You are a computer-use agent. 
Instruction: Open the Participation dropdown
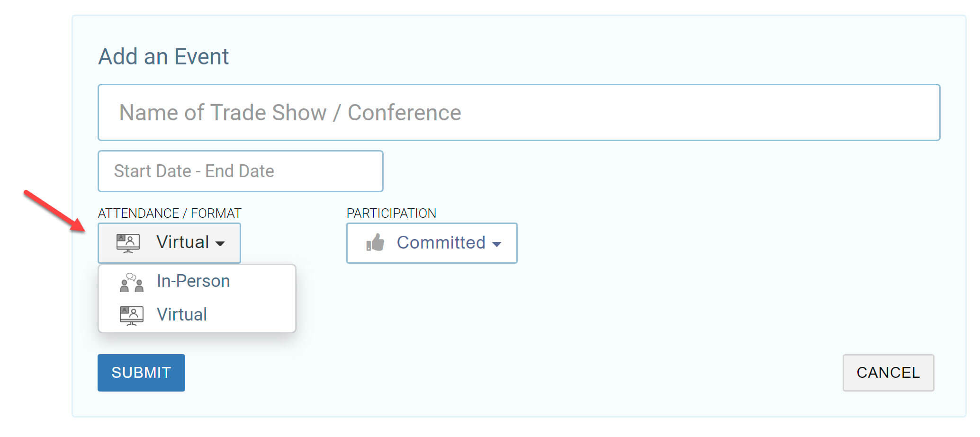pyautogui.click(x=432, y=243)
